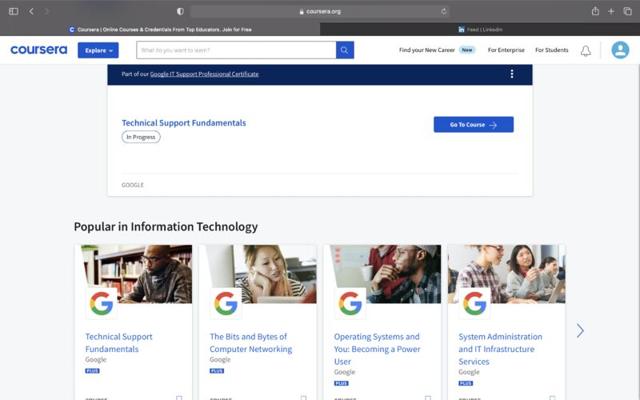Click PLUS badge on Technical Support Fundamentals card
The image size is (640, 400).
pyautogui.click(x=92, y=371)
